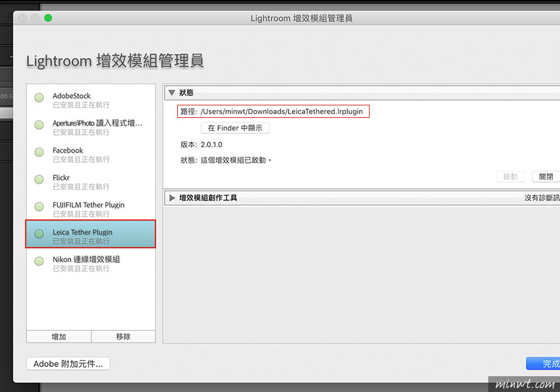
Task: Select the Nikon 連線增效模組 entry
Action: (x=91, y=264)
